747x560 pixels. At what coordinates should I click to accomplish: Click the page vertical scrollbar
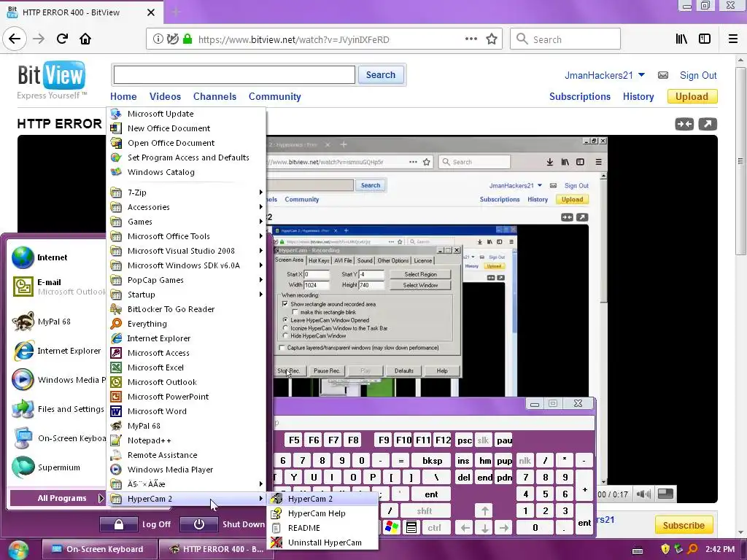(740, 161)
